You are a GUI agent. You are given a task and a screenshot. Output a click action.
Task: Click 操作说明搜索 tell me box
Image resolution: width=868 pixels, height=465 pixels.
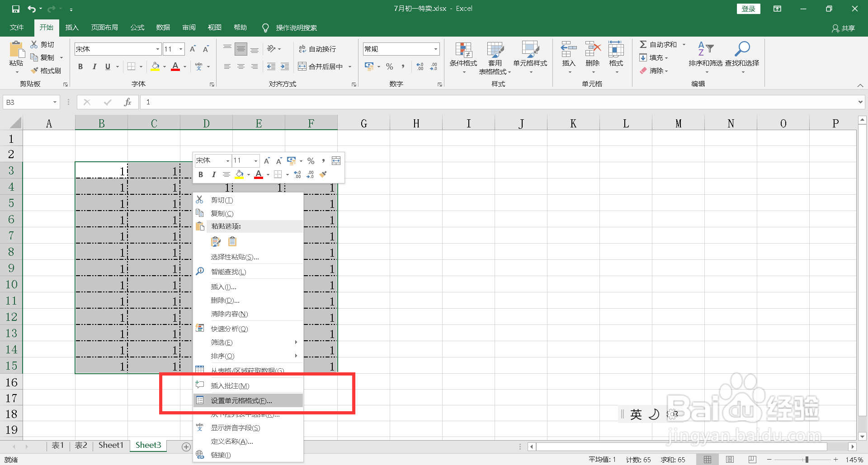(296, 28)
